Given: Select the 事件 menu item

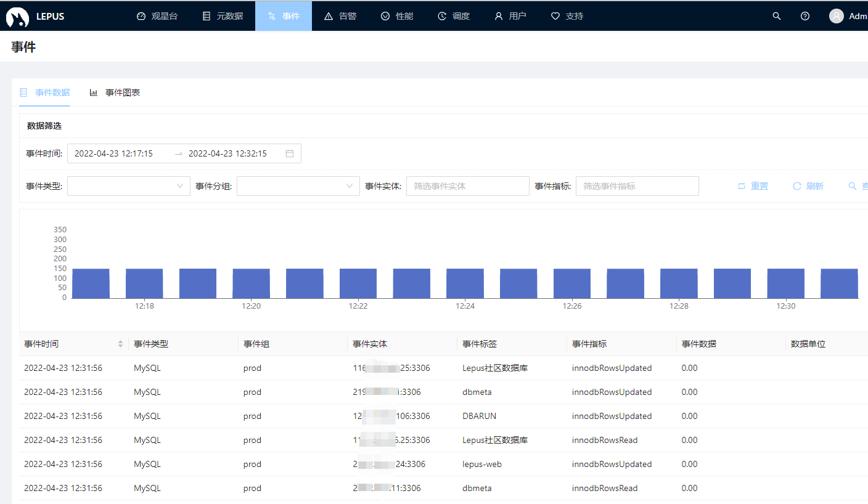Looking at the screenshot, I should [284, 16].
